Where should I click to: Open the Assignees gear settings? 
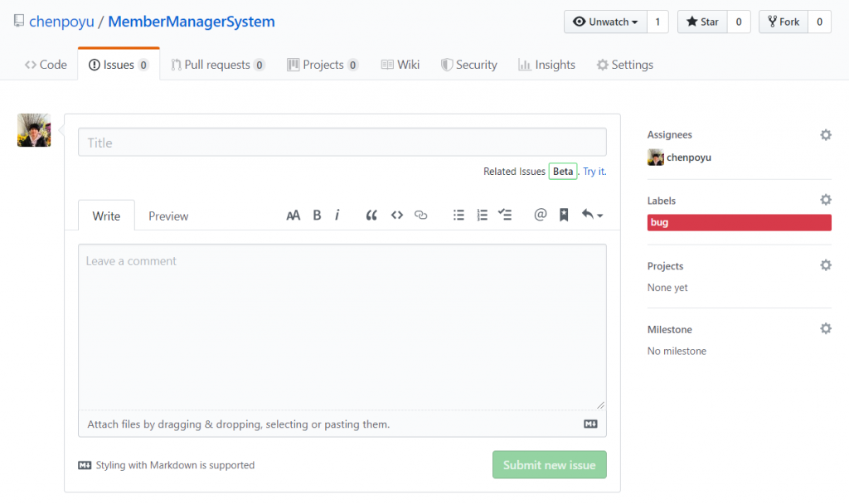coord(826,135)
